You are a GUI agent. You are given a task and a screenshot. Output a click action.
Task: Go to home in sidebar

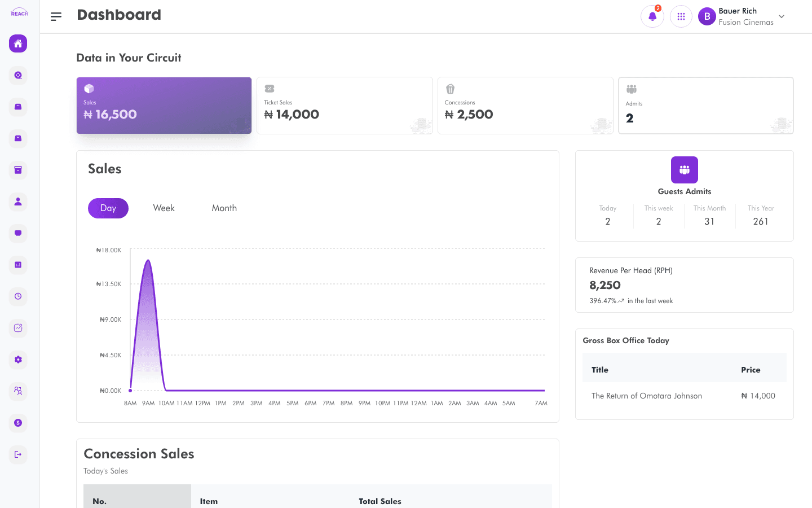pos(18,43)
